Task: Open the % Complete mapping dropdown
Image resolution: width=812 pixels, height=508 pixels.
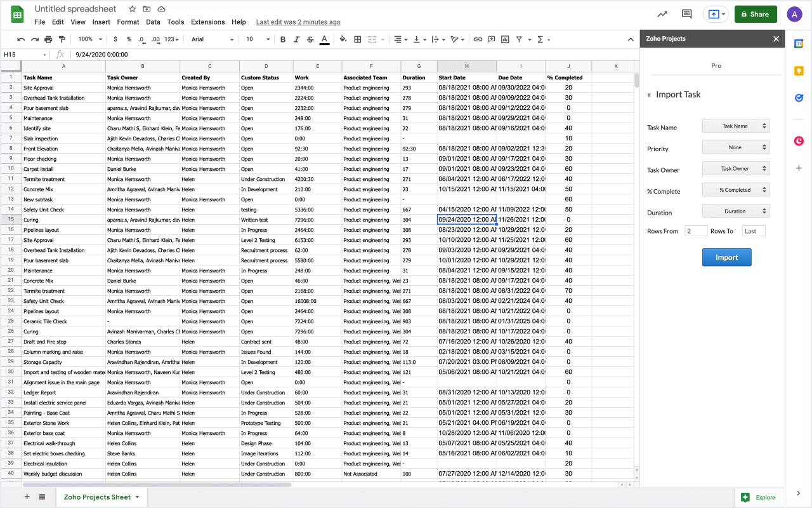Action: coord(736,190)
